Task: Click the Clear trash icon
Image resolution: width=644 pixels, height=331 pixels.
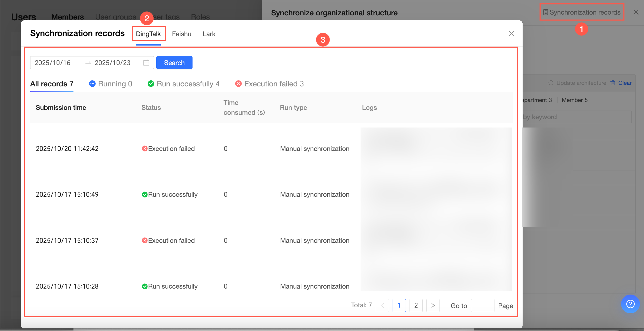Action: pyautogui.click(x=613, y=83)
